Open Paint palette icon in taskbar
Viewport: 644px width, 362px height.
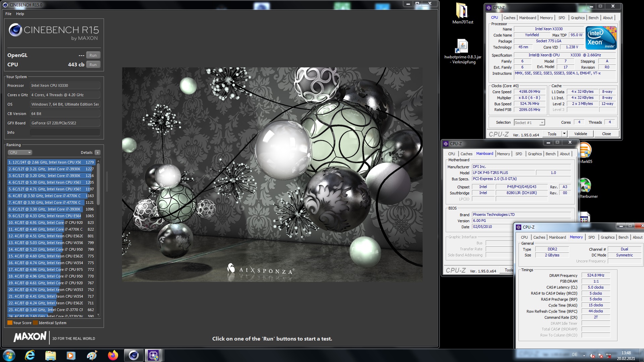coord(92,355)
